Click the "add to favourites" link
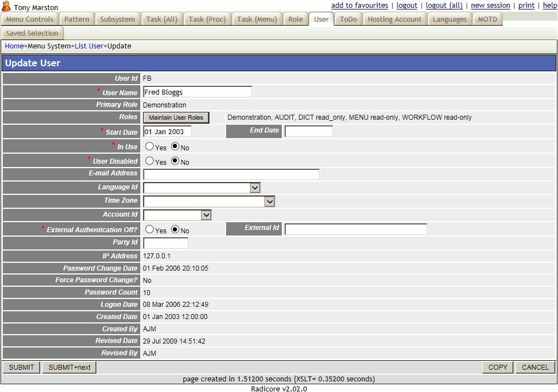Screen dimensions: 558x392 click(x=359, y=5)
